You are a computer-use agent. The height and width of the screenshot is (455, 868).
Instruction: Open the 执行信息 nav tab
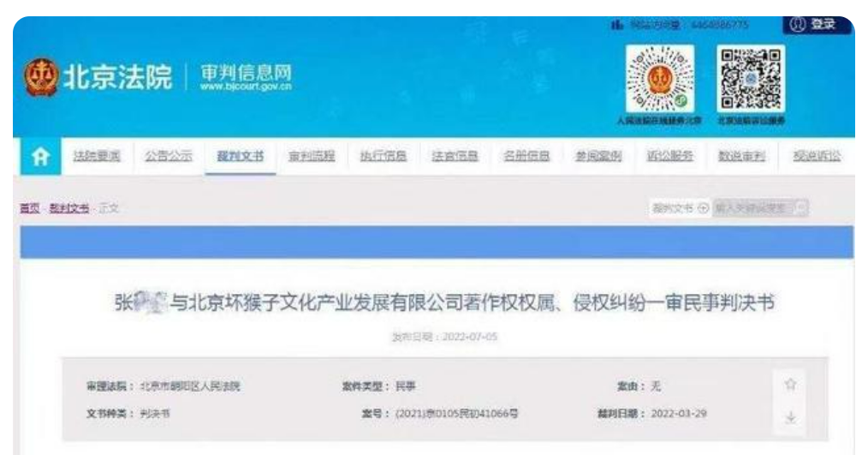pos(383,156)
